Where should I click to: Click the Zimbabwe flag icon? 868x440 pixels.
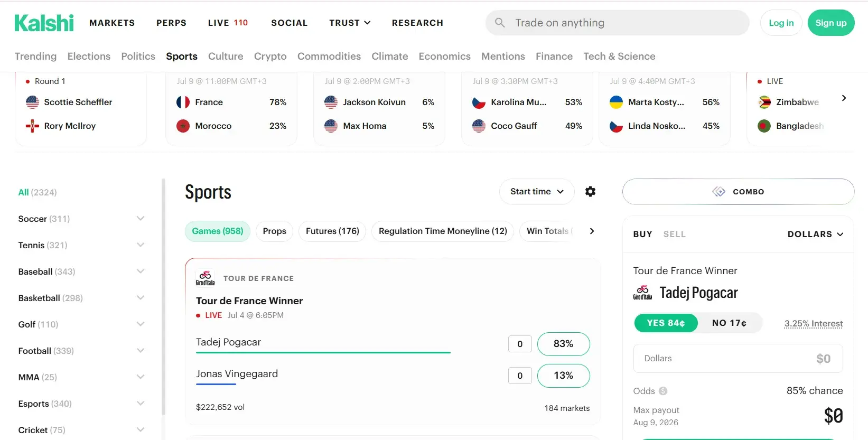pos(764,102)
